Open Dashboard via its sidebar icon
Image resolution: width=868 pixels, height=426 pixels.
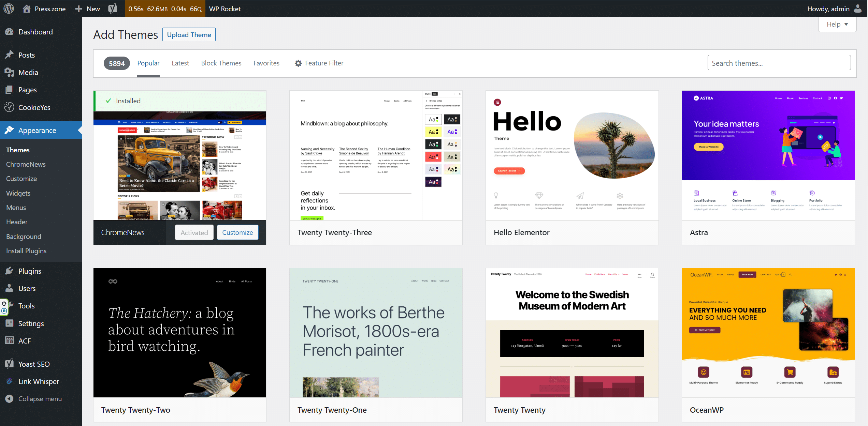9,32
